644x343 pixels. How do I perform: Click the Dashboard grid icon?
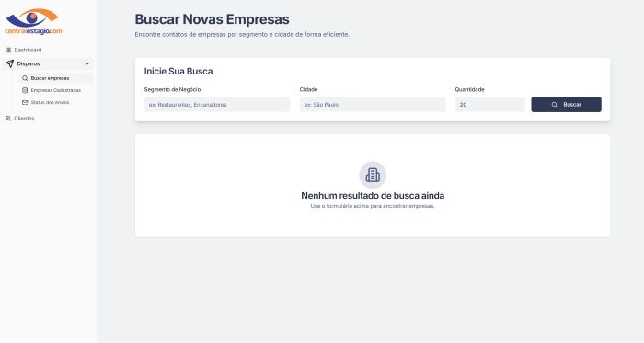8,50
